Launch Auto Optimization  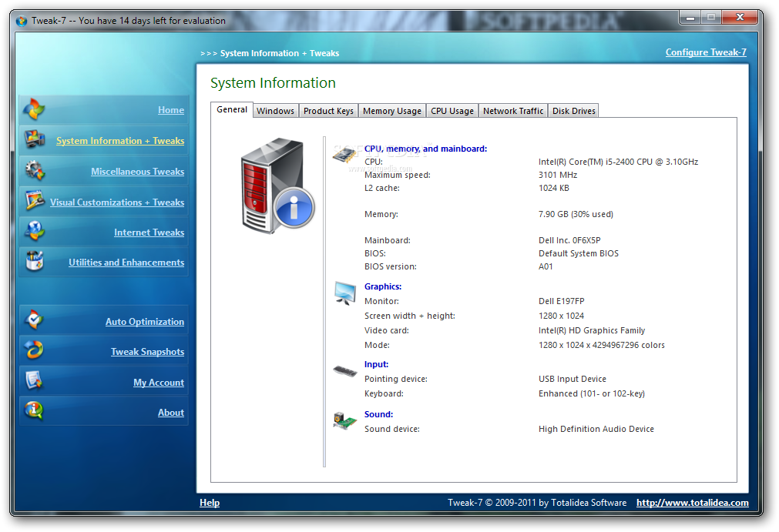coord(145,322)
